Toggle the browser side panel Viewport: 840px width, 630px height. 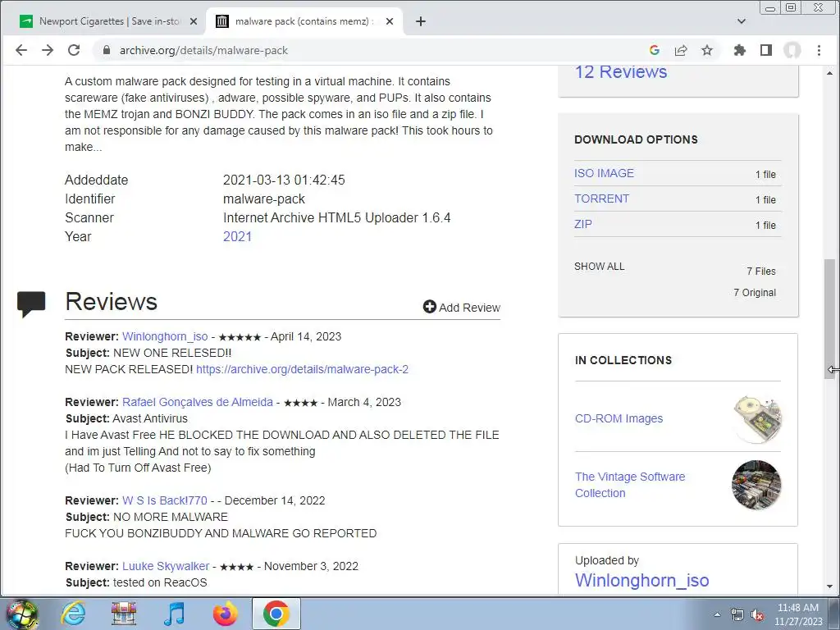tap(766, 50)
